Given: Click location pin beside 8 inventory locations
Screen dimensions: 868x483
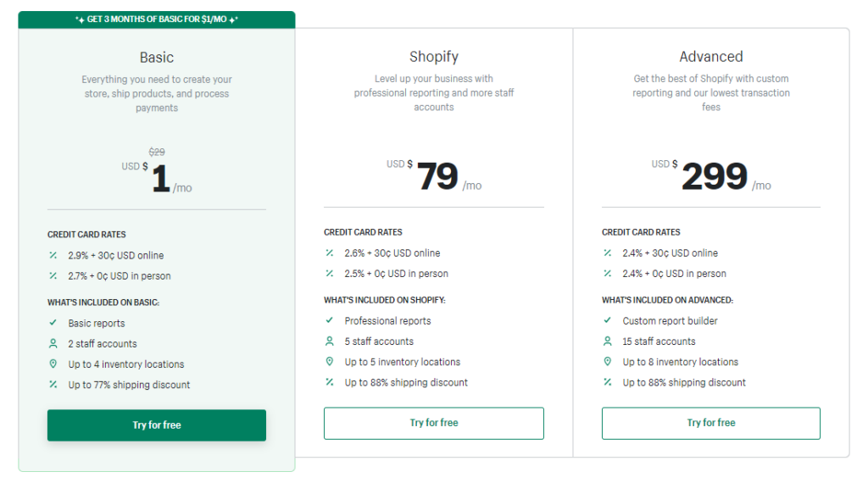Looking at the screenshot, I should (607, 362).
